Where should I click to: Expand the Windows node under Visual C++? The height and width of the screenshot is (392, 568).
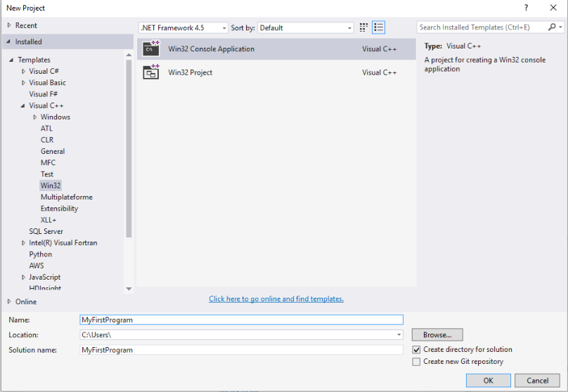pyautogui.click(x=35, y=117)
